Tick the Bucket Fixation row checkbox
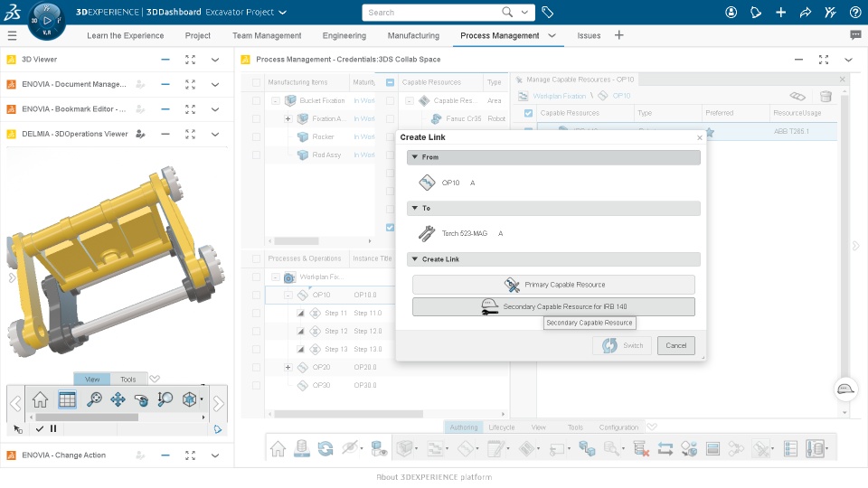The height and width of the screenshot is (488, 868). [x=256, y=100]
